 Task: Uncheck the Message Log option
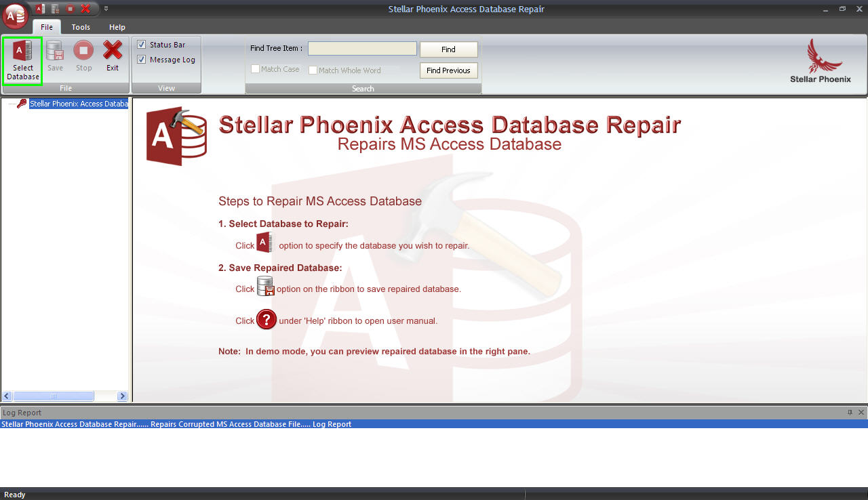(141, 59)
